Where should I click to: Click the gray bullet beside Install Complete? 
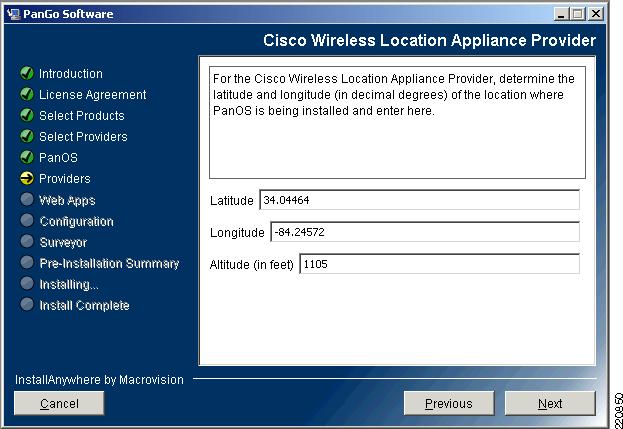27,304
